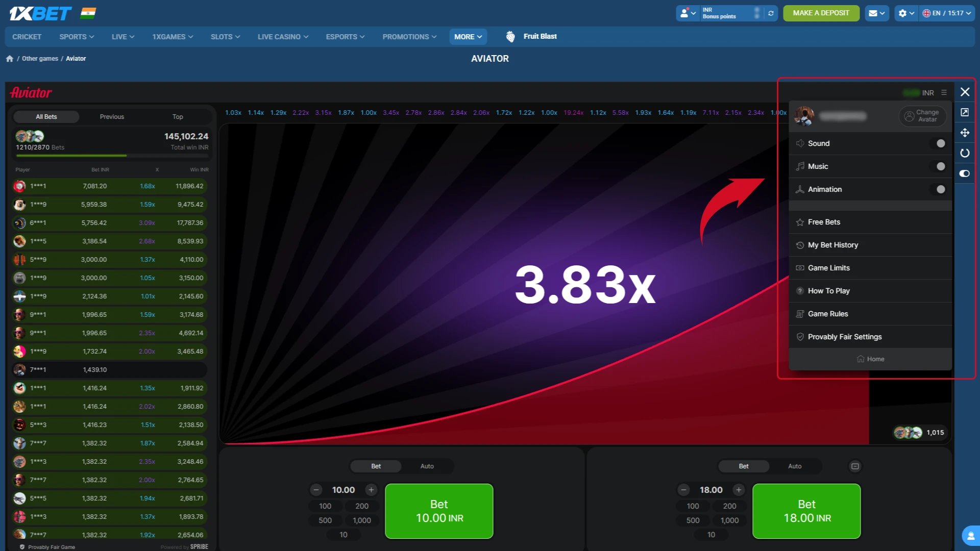The image size is (980, 551).
Task: Expand the Sports dropdown menu
Action: [x=77, y=37]
